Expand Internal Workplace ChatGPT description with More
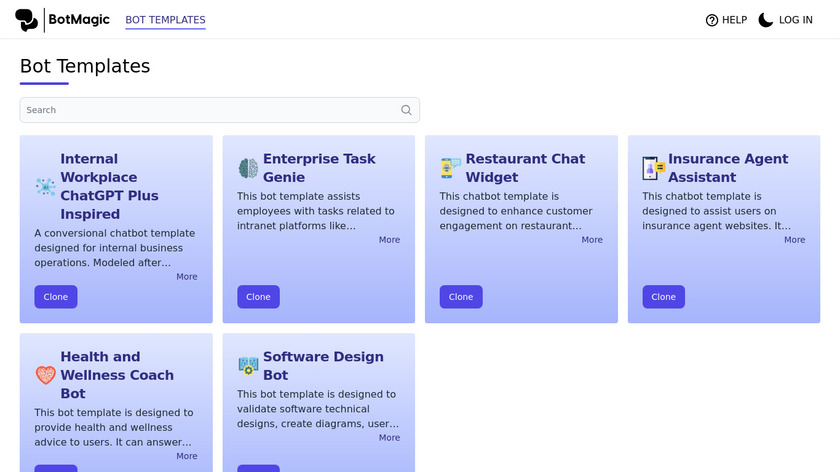 (x=187, y=277)
